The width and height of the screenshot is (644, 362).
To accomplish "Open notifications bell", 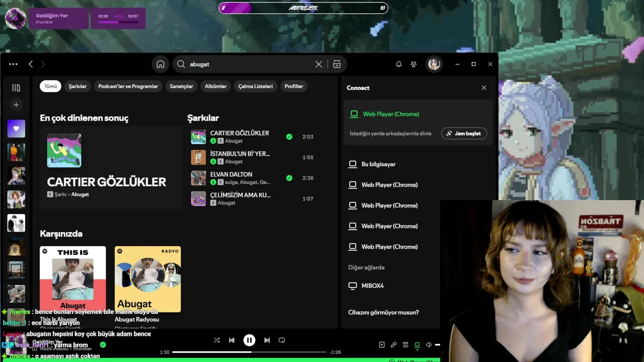I will (x=398, y=64).
